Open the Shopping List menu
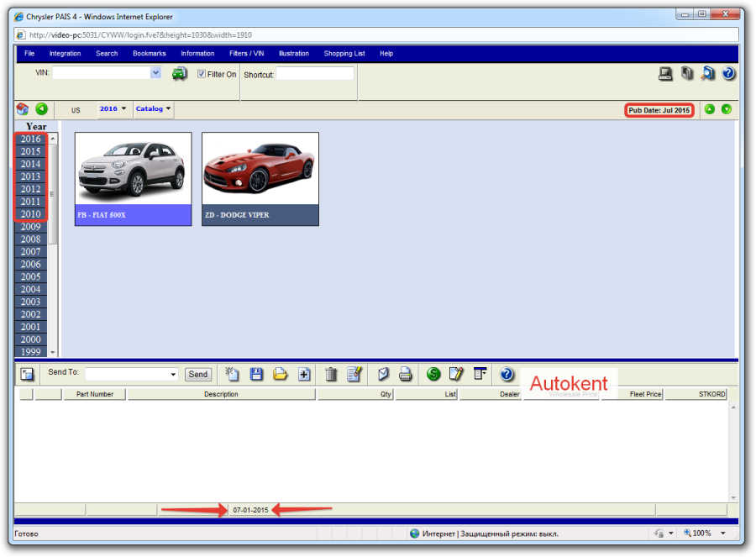756x557 pixels. (344, 54)
